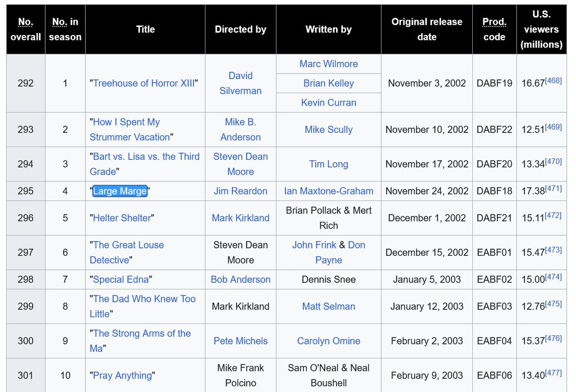The height and width of the screenshot is (392, 576).
Task: Open writer Carolyn Omine's link
Action: tap(329, 341)
